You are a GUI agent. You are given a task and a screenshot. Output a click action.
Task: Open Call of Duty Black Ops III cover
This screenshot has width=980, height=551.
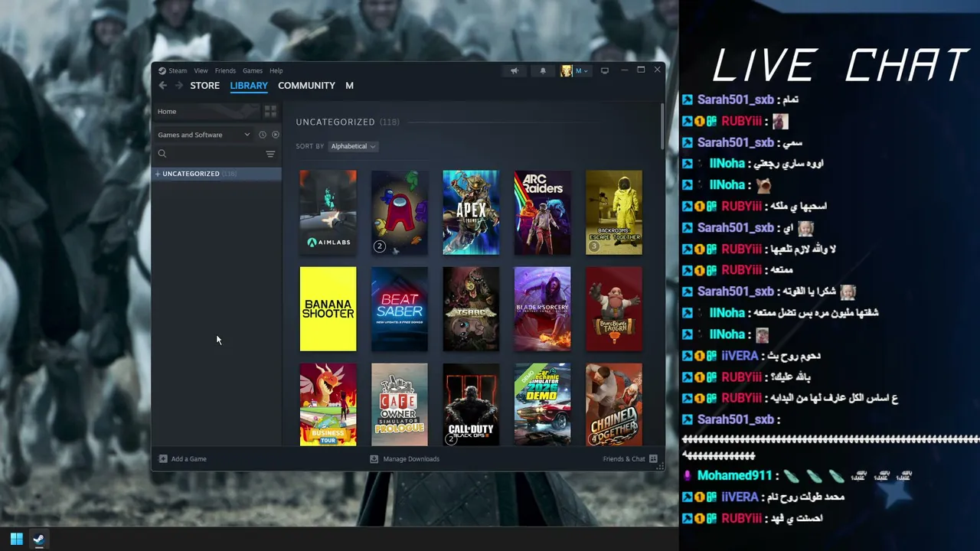(x=471, y=404)
